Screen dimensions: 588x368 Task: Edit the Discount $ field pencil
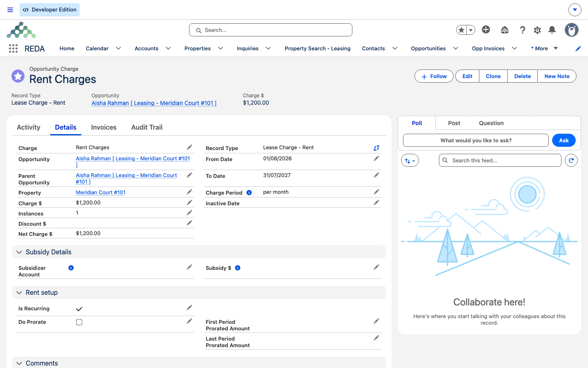click(189, 223)
